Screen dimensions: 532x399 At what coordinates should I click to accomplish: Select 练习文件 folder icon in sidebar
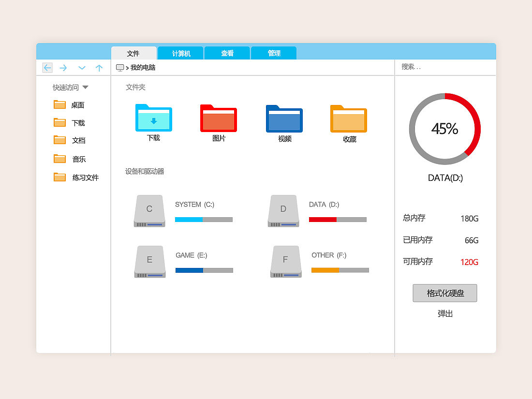pyautogui.click(x=59, y=177)
